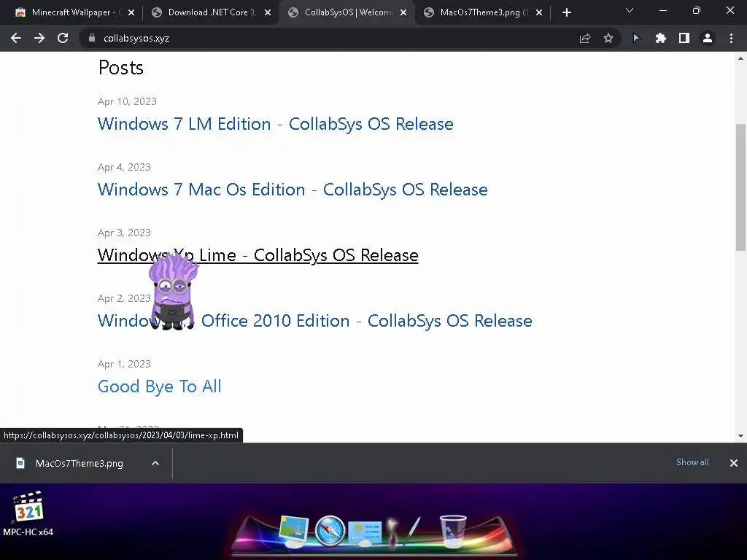Click the page vertical scrollbar thumb
This screenshot has width=747, height=560.
740,187
